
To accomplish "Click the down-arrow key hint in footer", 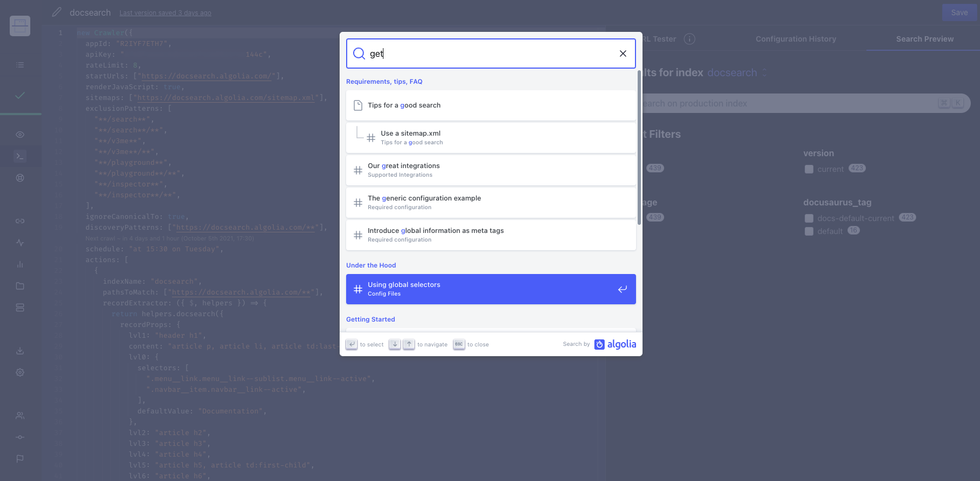I will click(395, 344).
